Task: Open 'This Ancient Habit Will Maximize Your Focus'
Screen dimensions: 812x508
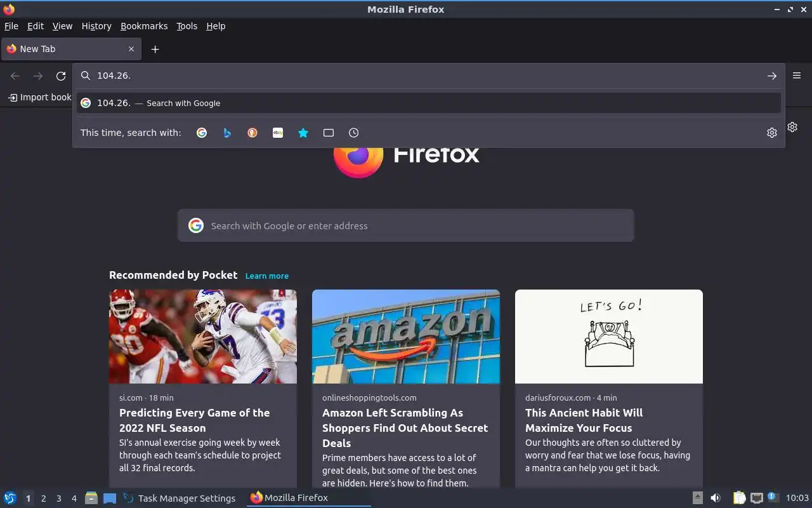Action: point(584,420)
